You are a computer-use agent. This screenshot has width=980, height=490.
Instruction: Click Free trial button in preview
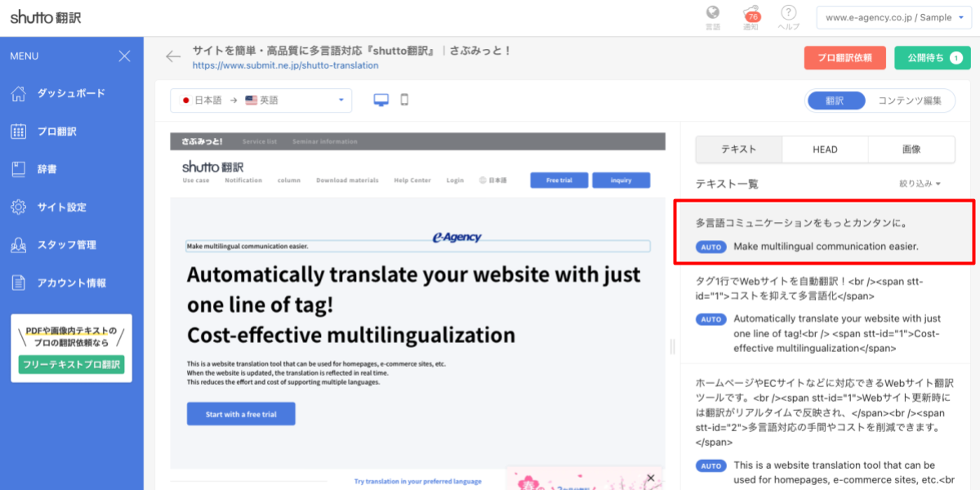559,180
